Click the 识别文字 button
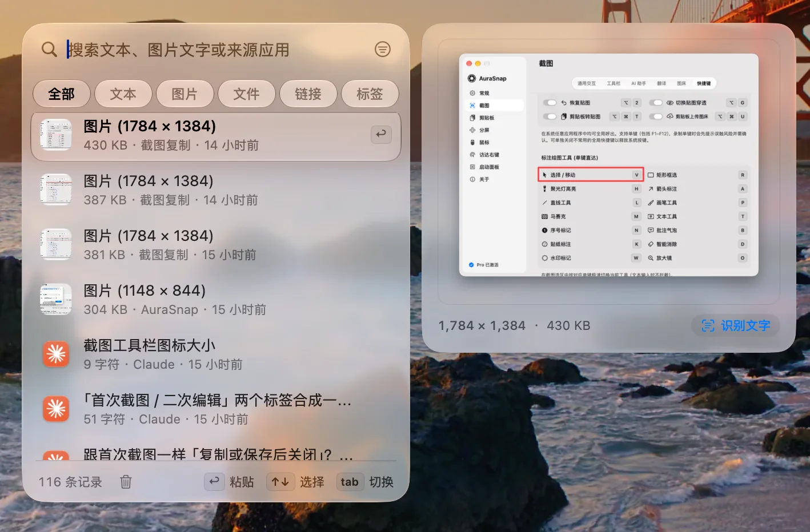 [736, 325]
